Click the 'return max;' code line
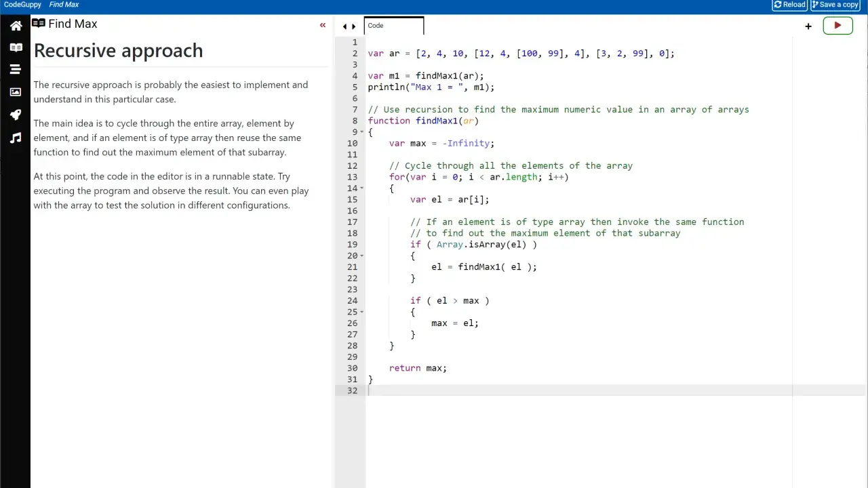The height and width of the screenshot is (488, 868). (x=418, y=368)
